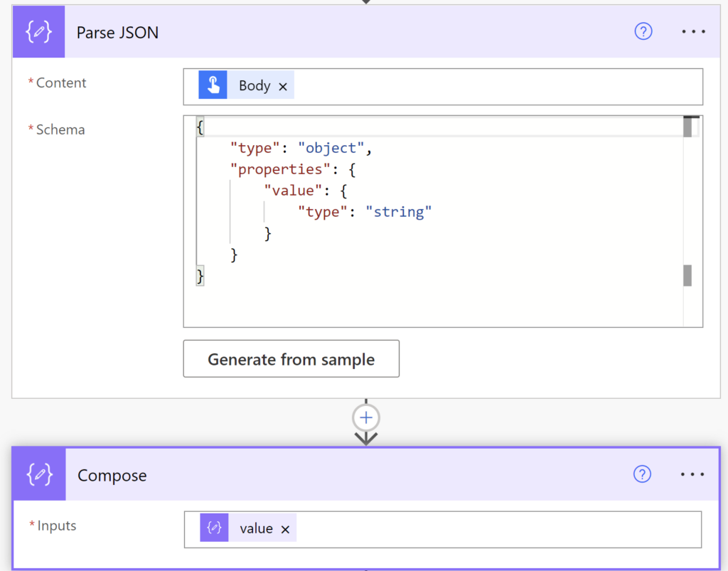
Task: Click the Schema field label
Action: tap(60, 129)
